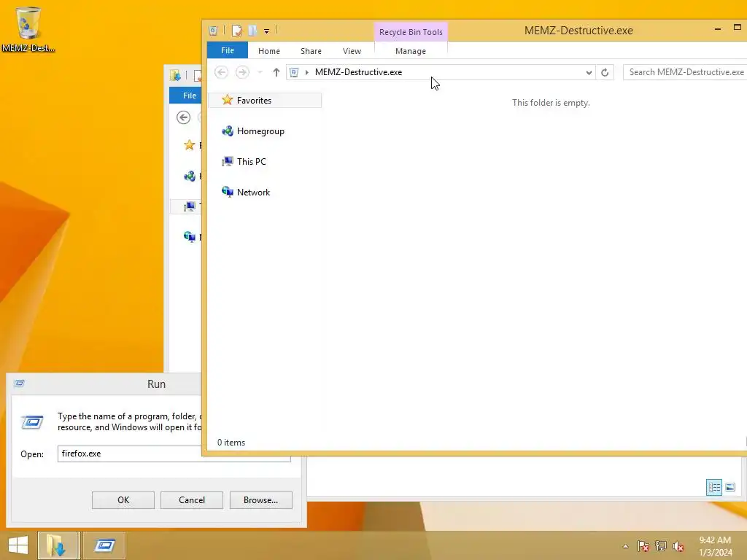Click MEMZ-Destructive.exe in the address bar path
The width and height of the screenshot is (747, 560).
(x=358, y=72)
